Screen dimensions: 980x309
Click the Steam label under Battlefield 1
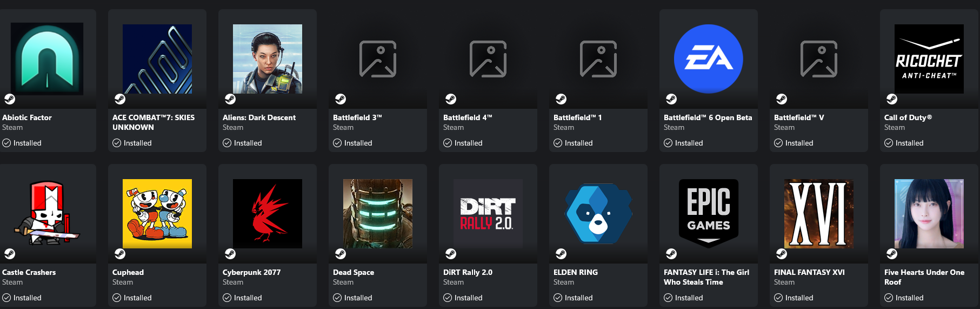(x=564, y=127)
